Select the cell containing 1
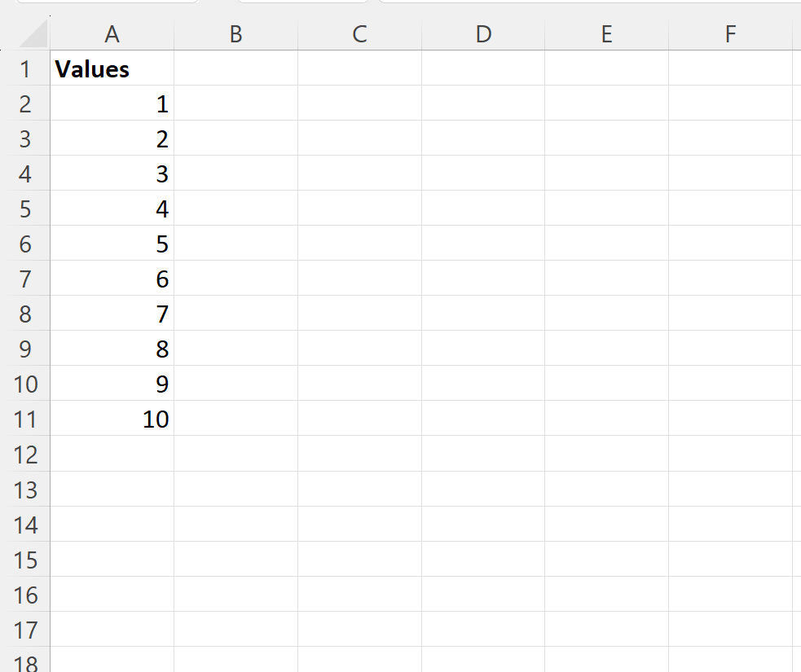 112,103
